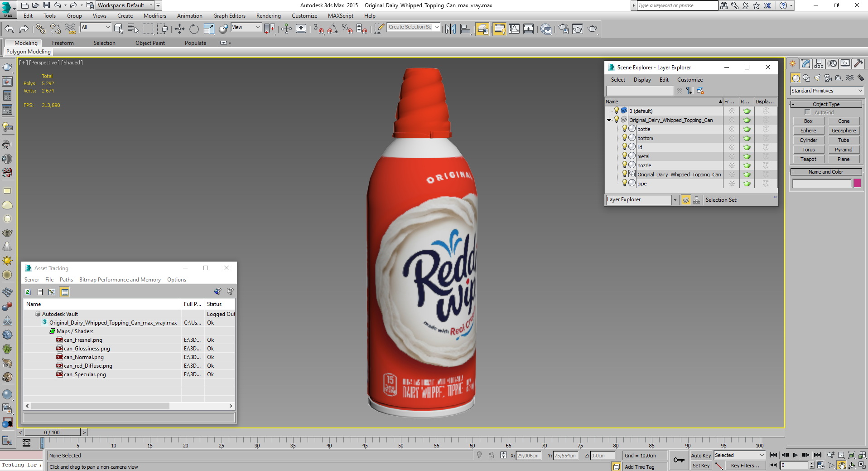Click the Maximize Viewport Toggle icon
The image size is (868, 471).
click(862, 465)
